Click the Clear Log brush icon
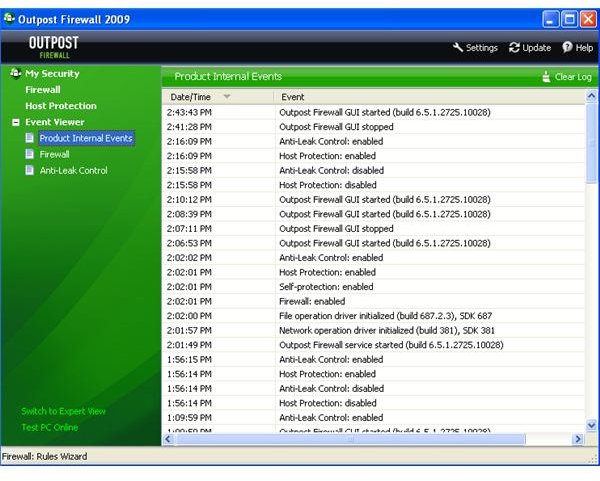This screenshot has height=481, width=600. [x=546, y=77]
